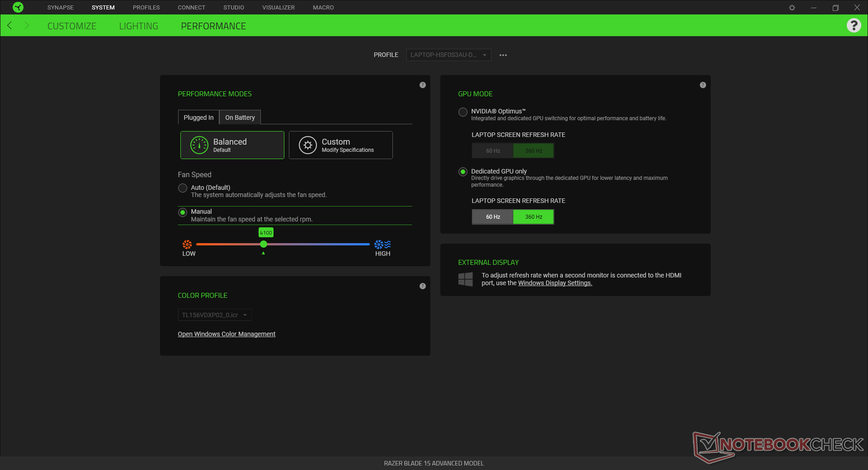Select the On Battery tab
Viewport: 868px width, 470px height.
(240, 117)
